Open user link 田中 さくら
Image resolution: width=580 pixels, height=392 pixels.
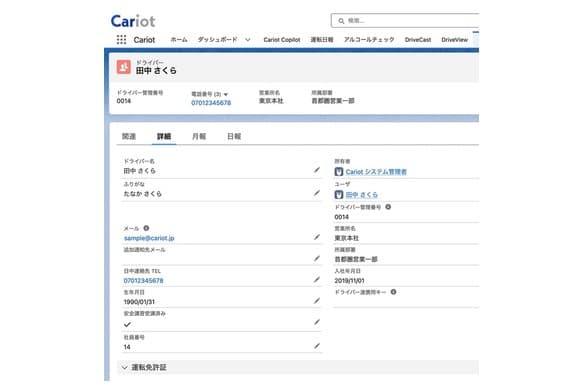362,195
